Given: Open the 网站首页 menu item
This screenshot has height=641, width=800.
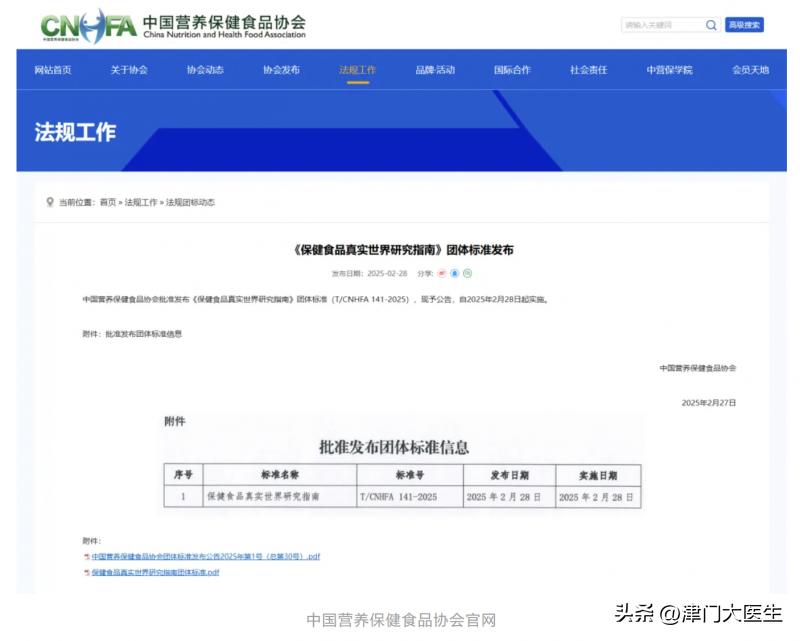Looking at the screenshot, I should coord(53,70).
